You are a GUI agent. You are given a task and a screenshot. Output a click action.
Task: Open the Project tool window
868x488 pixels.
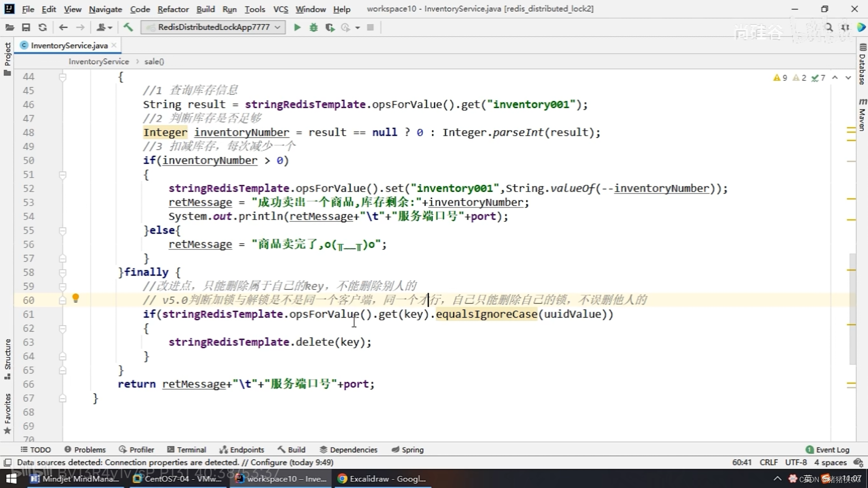point(7,59)
